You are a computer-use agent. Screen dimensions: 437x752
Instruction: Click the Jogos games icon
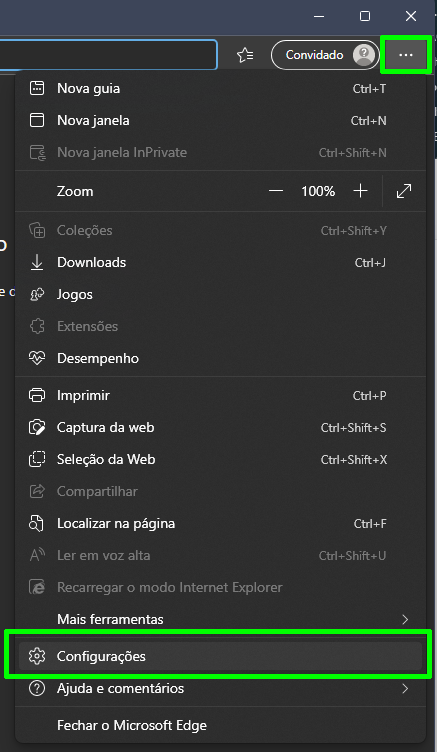pyautogui.click(x=37, y=294)
